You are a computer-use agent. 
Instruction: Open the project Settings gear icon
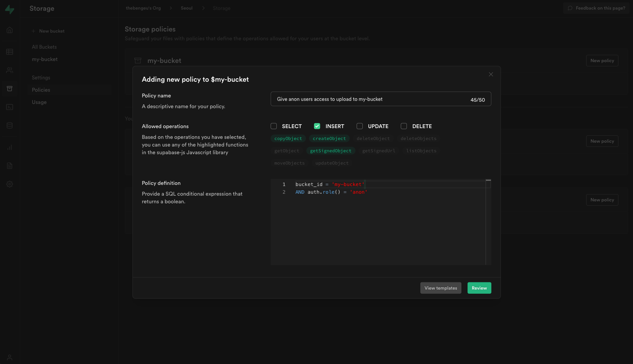(9, 184)
